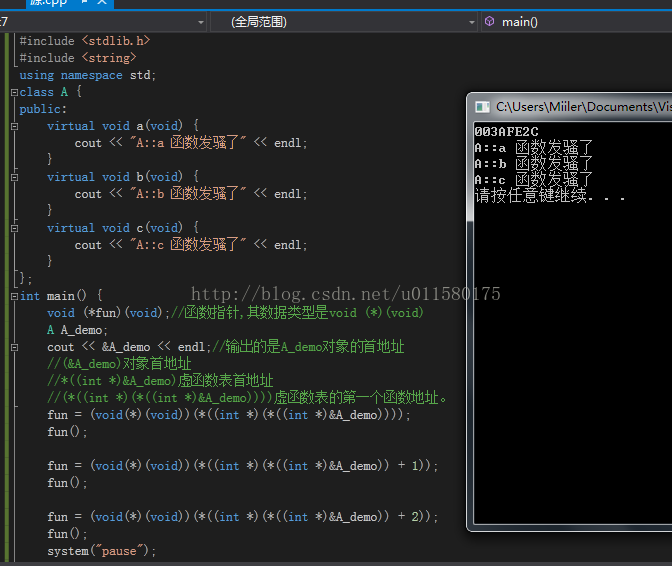Collapse the int main() function block
The width and height of the screenshot is (672, 566).
point(14,296)
